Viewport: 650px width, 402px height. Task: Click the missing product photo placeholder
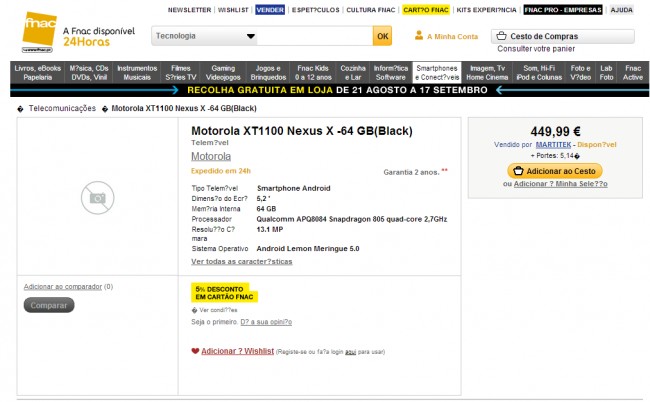97,198
